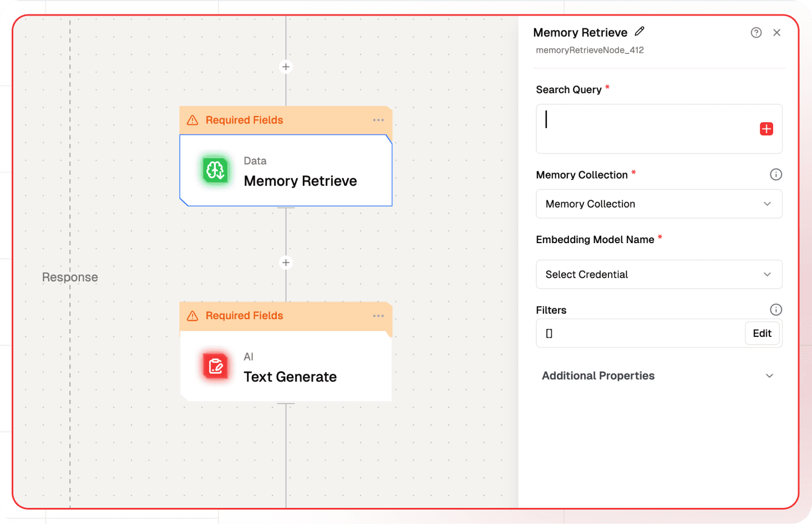Click the pencil icon to rename Memory Retrieve
812x524 pixels.
click(x=640, y=31)
